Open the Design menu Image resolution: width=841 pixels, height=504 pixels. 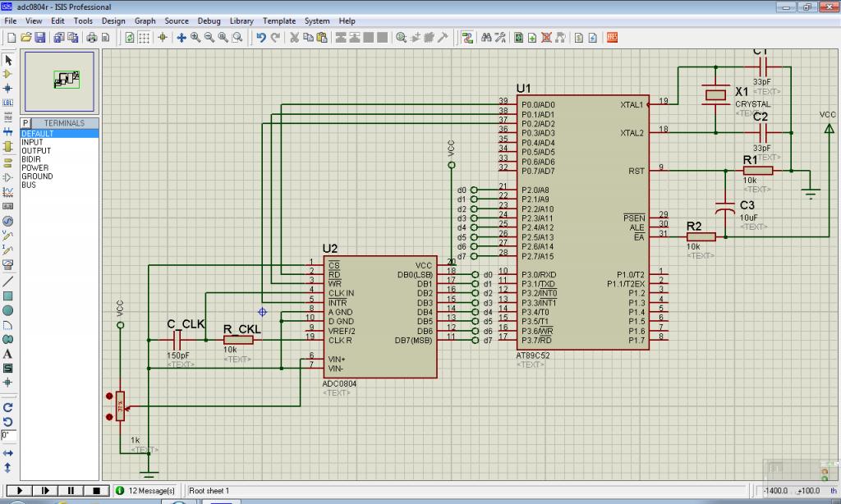(x=113, y=21)
